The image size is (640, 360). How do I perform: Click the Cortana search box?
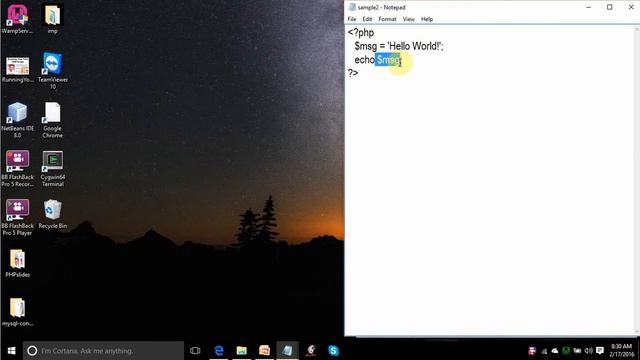[103, 351]
